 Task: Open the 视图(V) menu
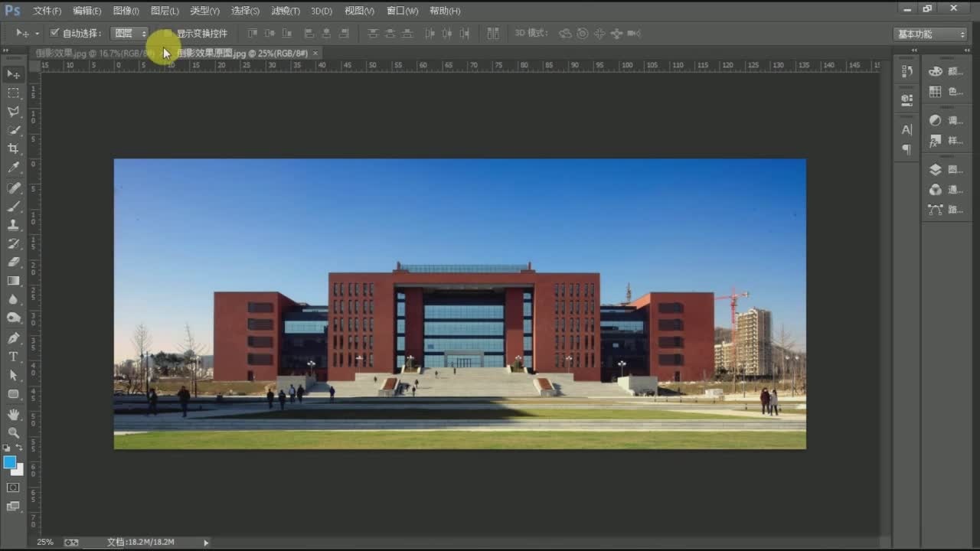[x=359, y=11]
